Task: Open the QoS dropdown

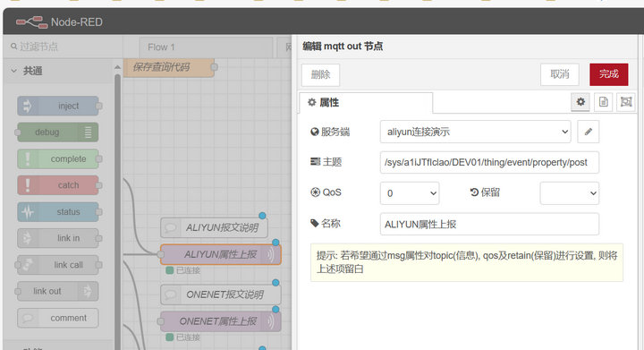Action: point(410,193)
